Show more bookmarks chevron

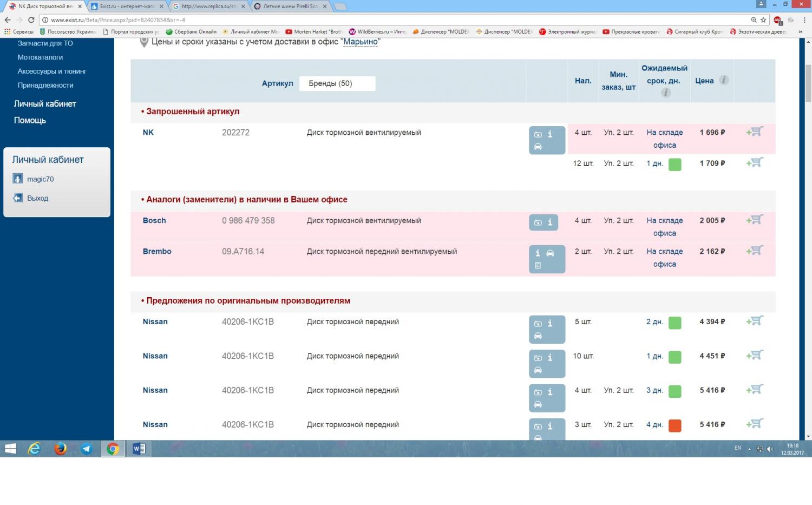coord(801,32)
